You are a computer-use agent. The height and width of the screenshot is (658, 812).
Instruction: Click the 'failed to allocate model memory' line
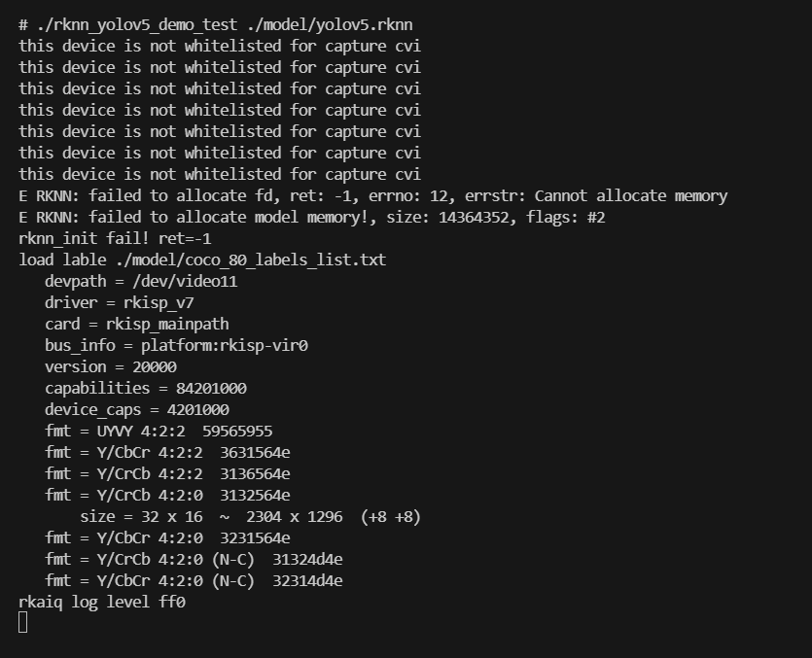pyautogui.click(x=312, y=217)
